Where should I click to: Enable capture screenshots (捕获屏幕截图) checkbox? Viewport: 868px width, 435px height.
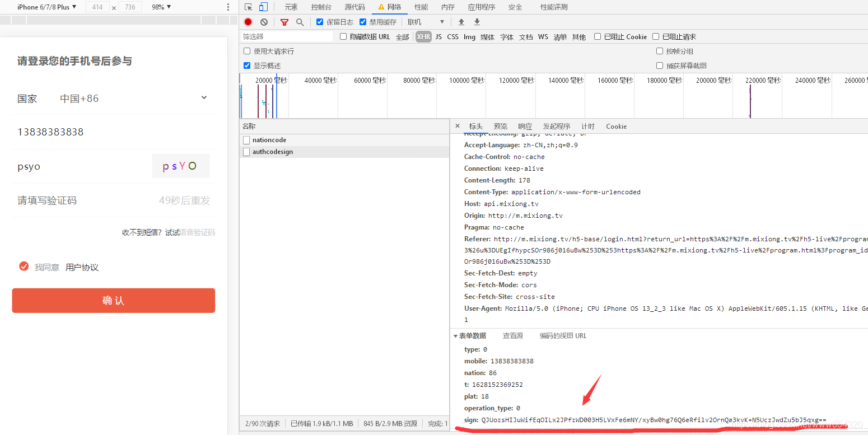click(x=660, y=66)
